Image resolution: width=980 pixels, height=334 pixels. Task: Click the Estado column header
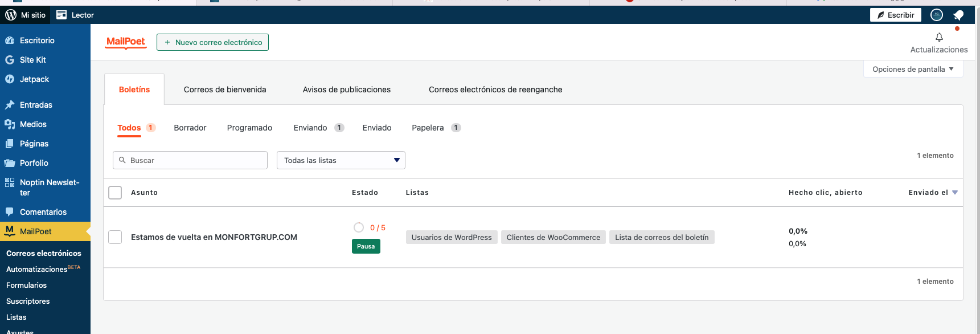click(365, 193)
